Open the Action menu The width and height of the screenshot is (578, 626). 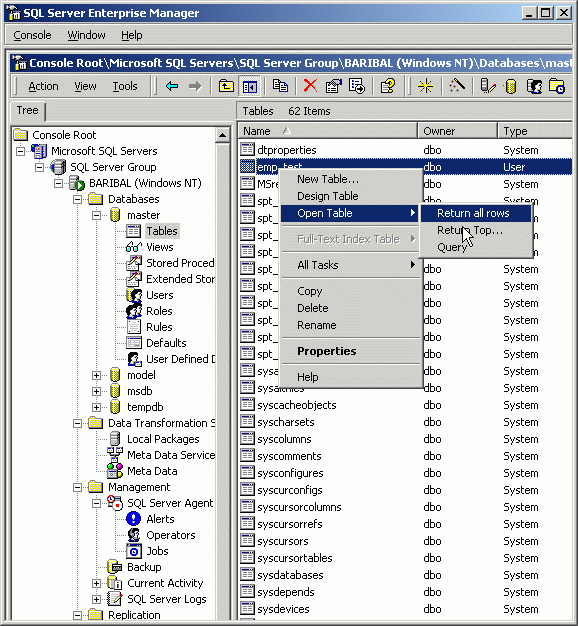tap(43, 86)
